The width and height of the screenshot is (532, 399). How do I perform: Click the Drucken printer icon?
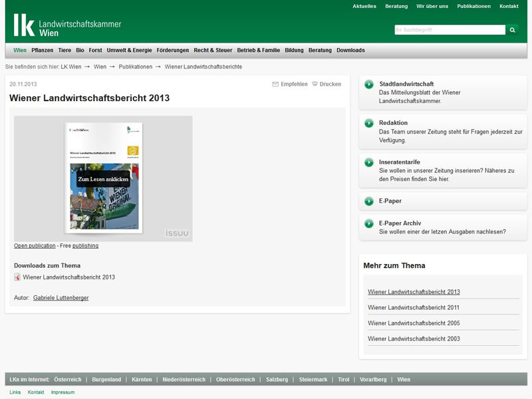point(315,84)
